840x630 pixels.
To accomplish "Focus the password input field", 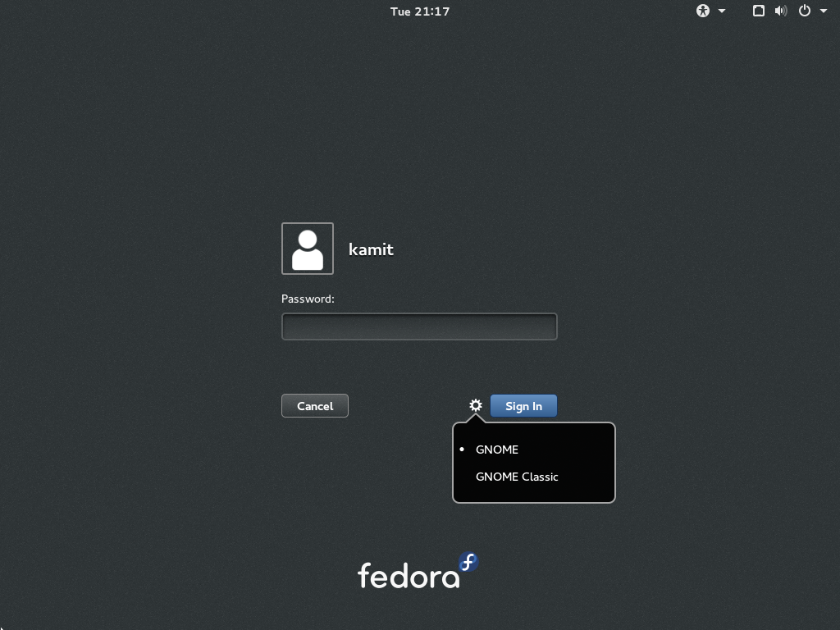I will click(419, 326).
